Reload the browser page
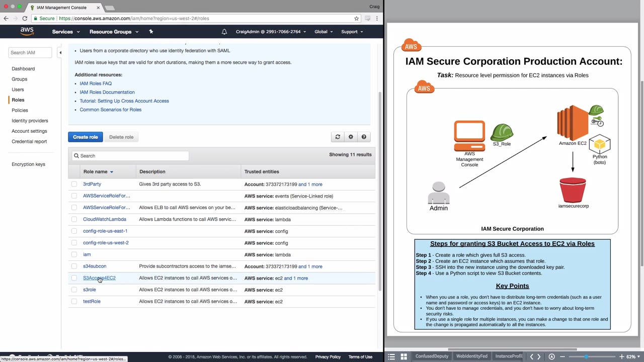 click(25, 18)
